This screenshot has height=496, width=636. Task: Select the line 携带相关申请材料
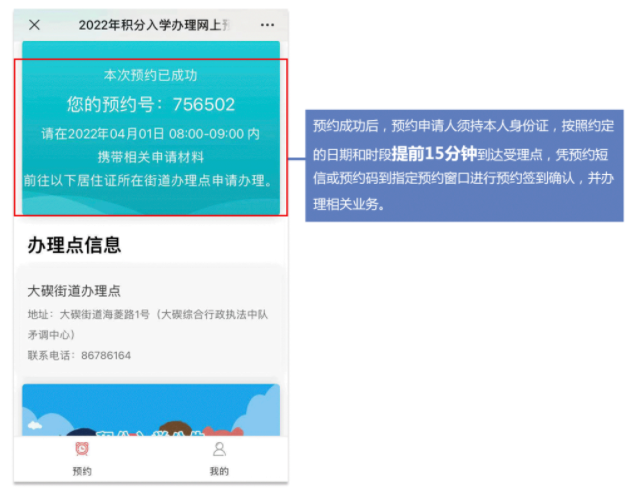(150, 157)
